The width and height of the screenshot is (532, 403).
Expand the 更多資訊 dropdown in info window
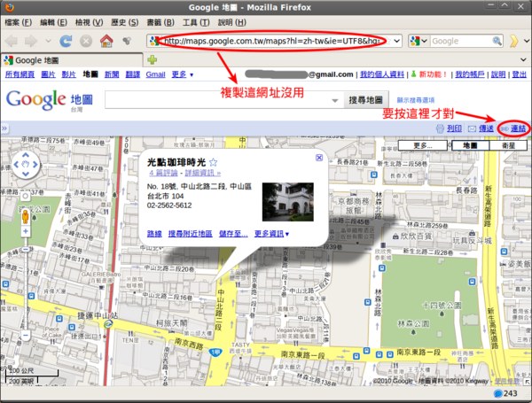[271, 234]
